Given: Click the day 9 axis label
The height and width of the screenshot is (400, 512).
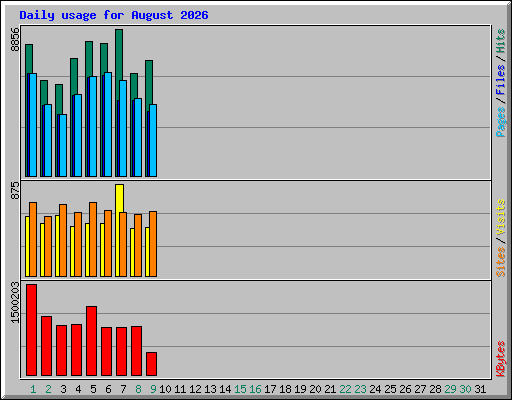Looking at the screenshot, I should pos(153,389).
